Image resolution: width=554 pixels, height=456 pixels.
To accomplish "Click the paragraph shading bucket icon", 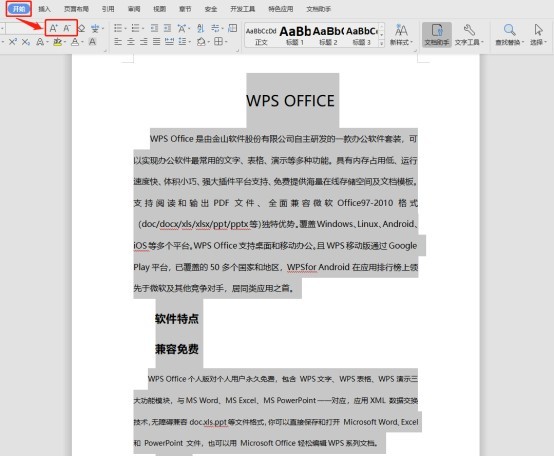I will [x=201, y=42].
